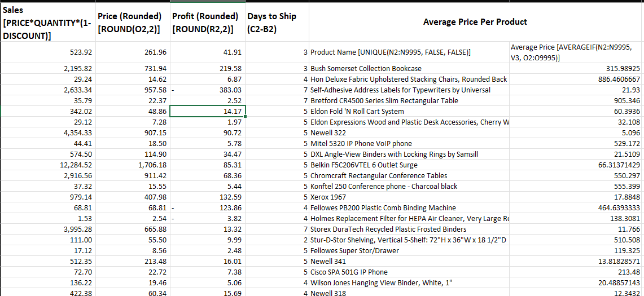Click the highlighted profit cell 14.17
Viewport: 644px width, 296px height.
click(207, 111)
